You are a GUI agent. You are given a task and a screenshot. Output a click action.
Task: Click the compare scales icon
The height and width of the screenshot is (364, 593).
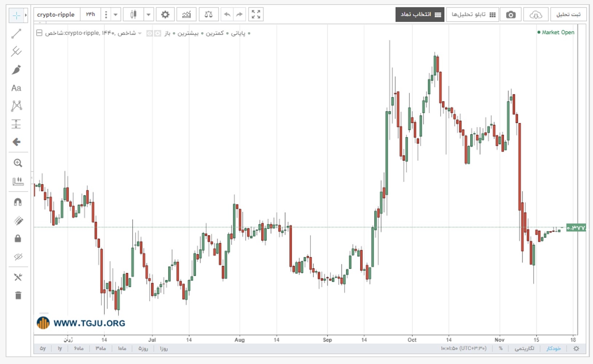(208, 15)
